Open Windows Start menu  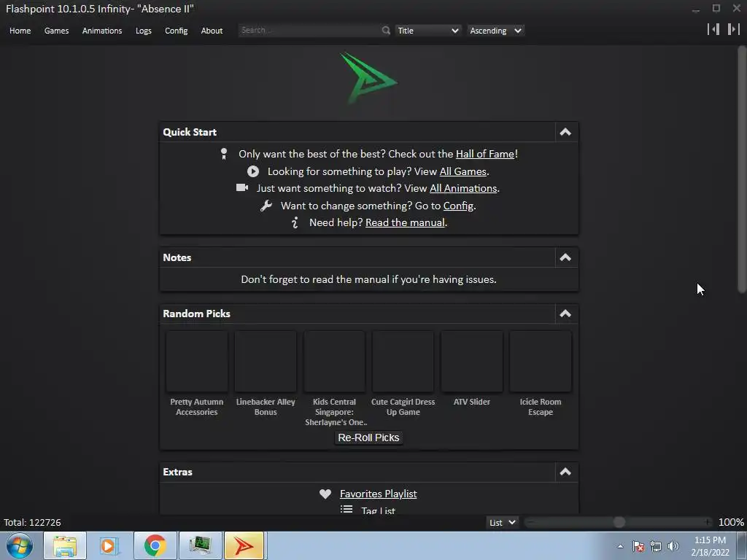point(20,545)
